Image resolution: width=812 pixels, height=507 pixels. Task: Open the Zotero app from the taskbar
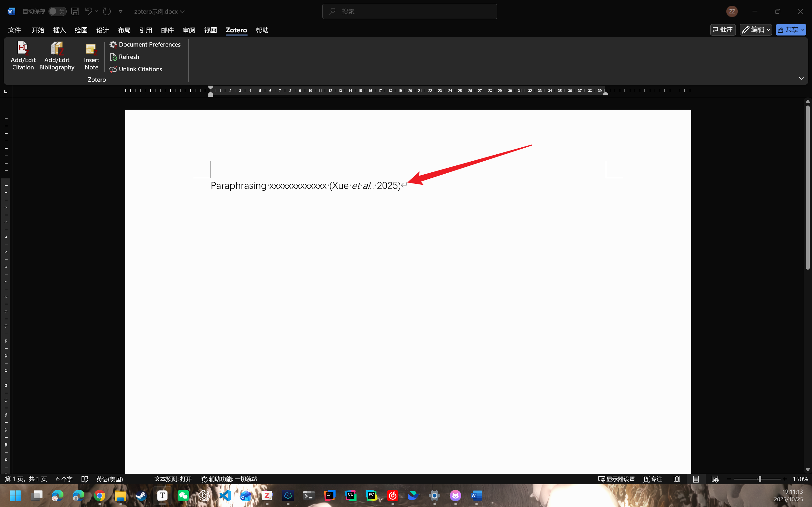pos(267,495)
